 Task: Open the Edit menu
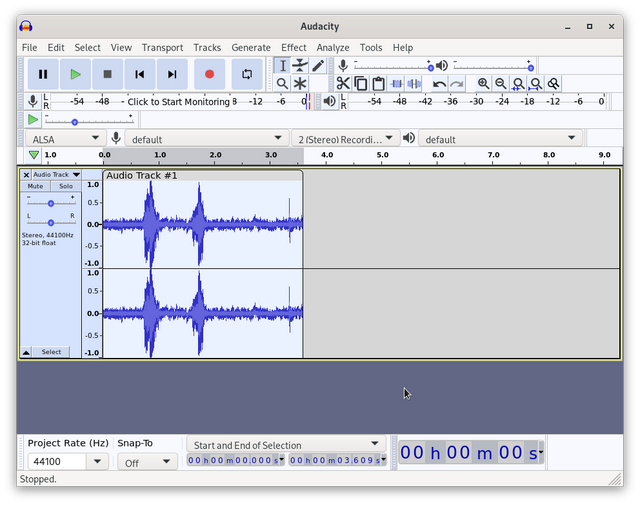pyautogui.click(x=56, y=48)
